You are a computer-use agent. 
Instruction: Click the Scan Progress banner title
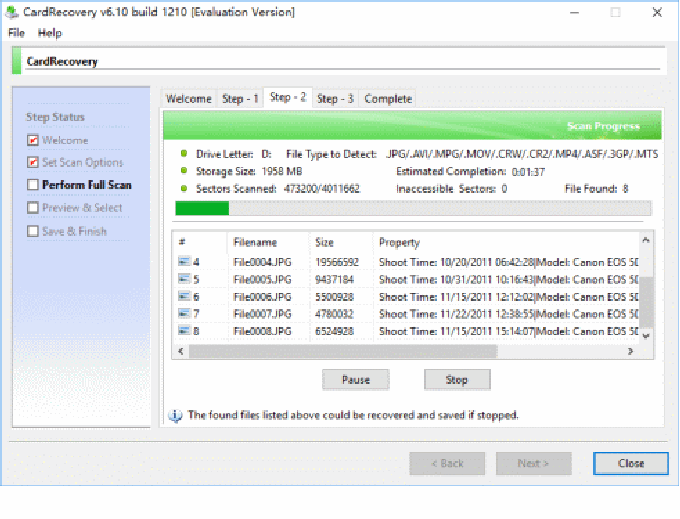point(603,126)
